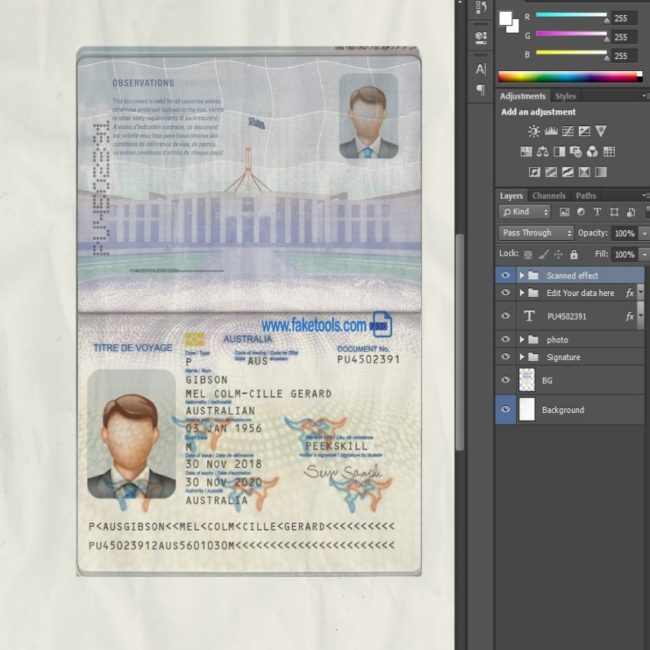Open the Kind filter dropdown
Viewport: 650px width, 650px height.
[525, 212]
